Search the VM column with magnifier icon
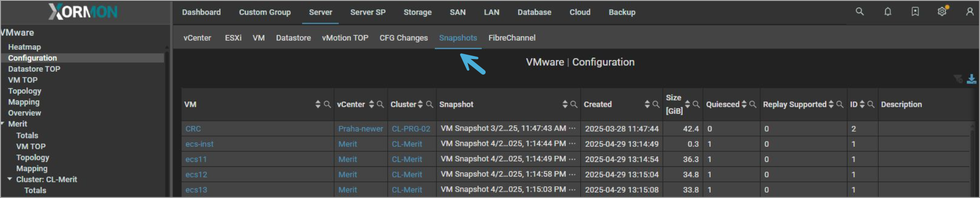980x198 pixels. [327, 104]
